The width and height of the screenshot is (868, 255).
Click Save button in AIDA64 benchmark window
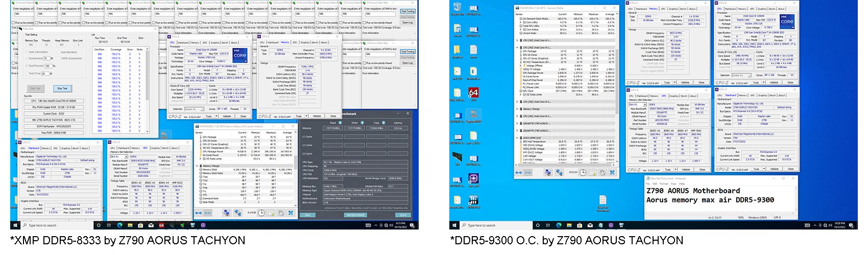[307, 215]
